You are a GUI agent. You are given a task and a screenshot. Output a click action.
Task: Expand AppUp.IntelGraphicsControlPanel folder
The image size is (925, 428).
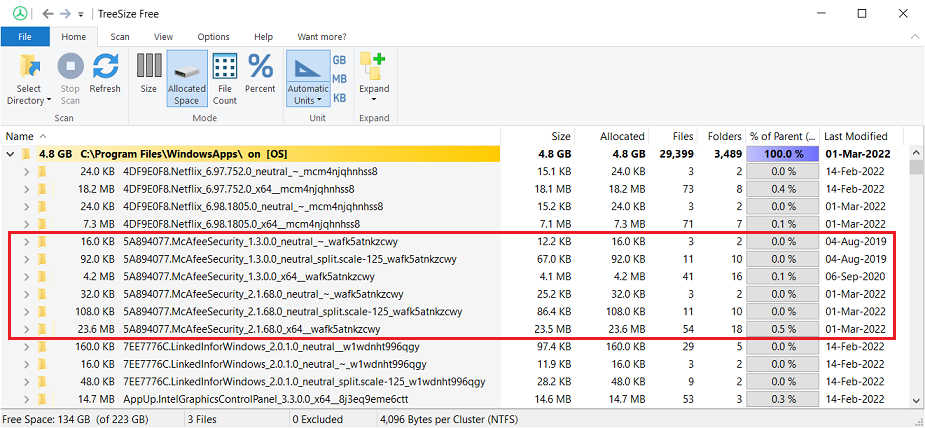pyautogui.click(x=26, y=399)
